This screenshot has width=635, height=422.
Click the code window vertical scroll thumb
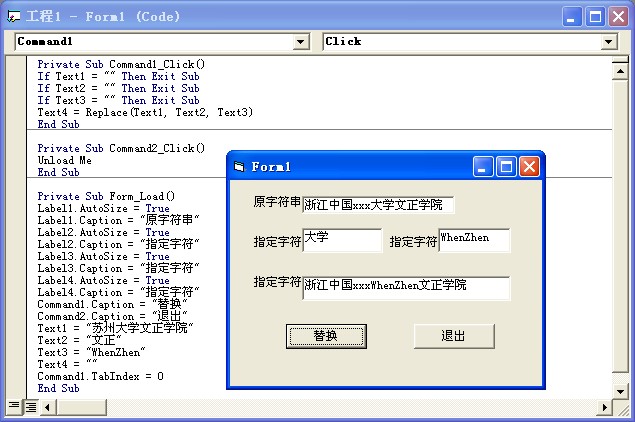tap(620, 226)
